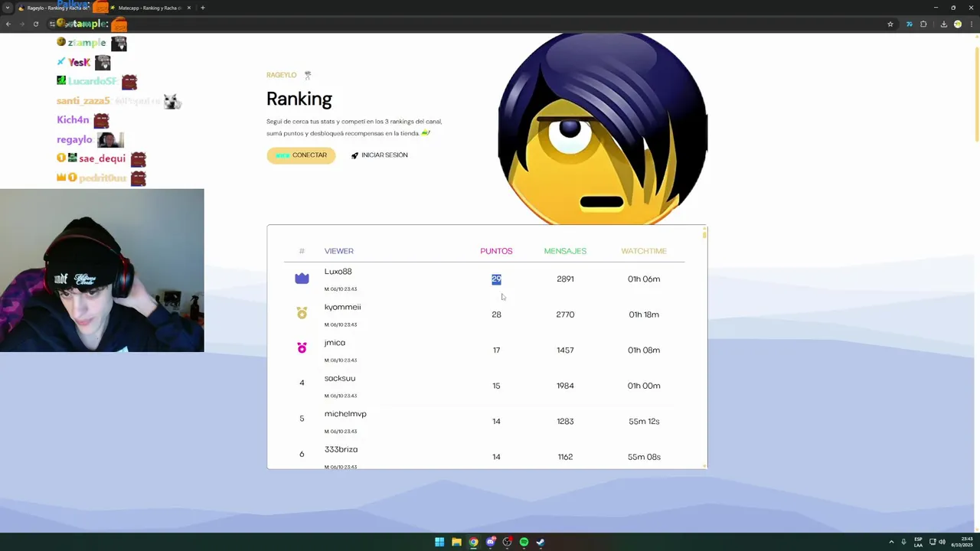Select viewer name socksuu
This screenshot has width=980, height=551.
[339, 378]
